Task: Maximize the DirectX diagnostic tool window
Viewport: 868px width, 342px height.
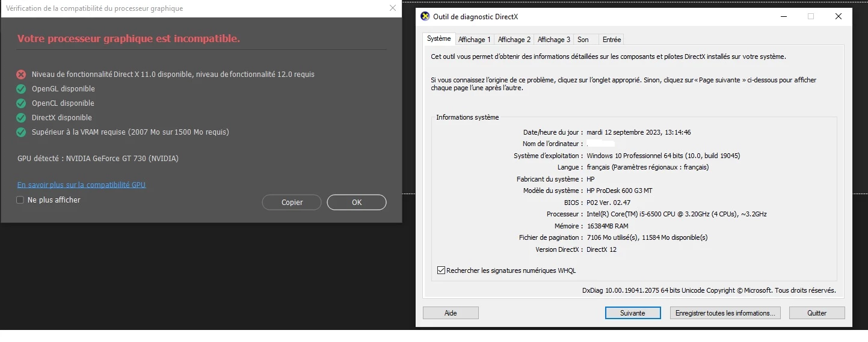Action: [x=811, y=17]
